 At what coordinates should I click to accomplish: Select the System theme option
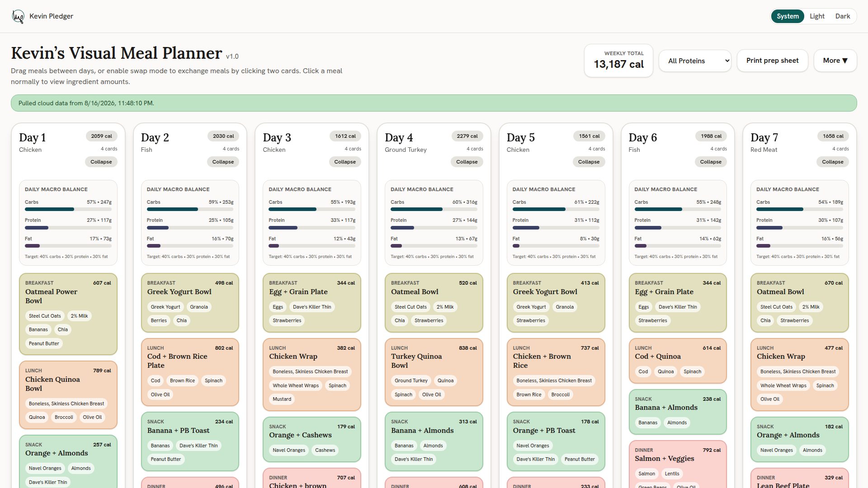(788, 16)
